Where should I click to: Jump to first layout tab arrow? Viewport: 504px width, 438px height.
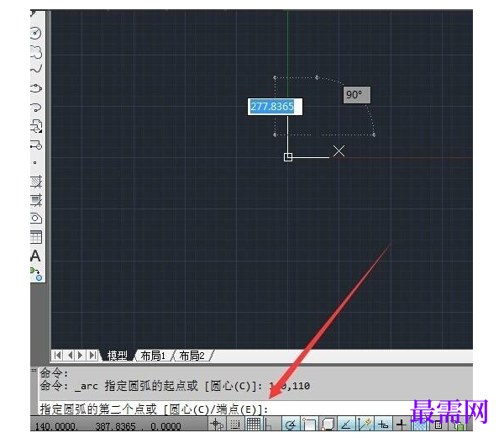[x=57, y=356]
